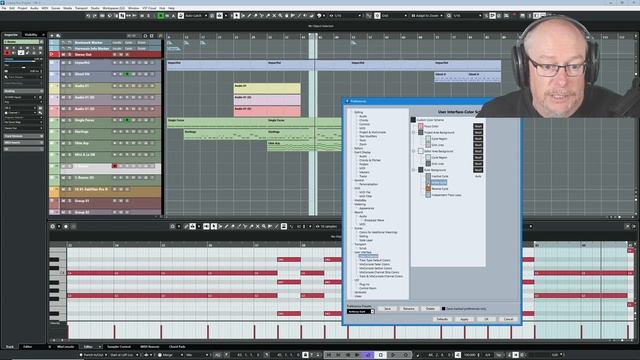
Task: Select the yellow Audio 01 event in project
Action: 267,88
